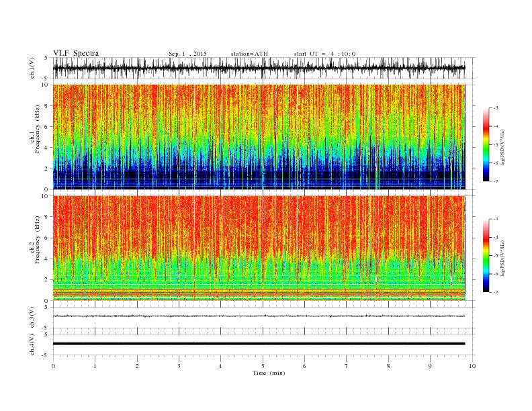Click the ch.2 color bar log(PSD) label
The width and height of the screenshot is (532, 411).
click(503, 258)
